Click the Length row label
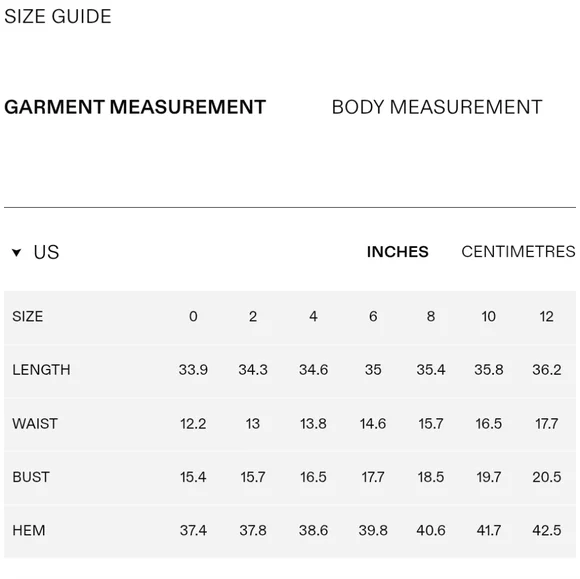This screenshot has height=579, width=580. coord(41,370)
